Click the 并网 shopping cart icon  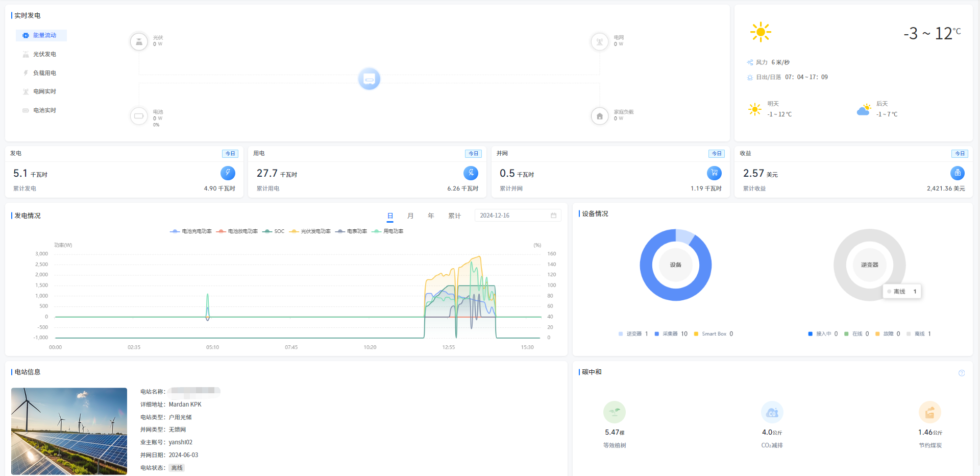click(714, 173)
